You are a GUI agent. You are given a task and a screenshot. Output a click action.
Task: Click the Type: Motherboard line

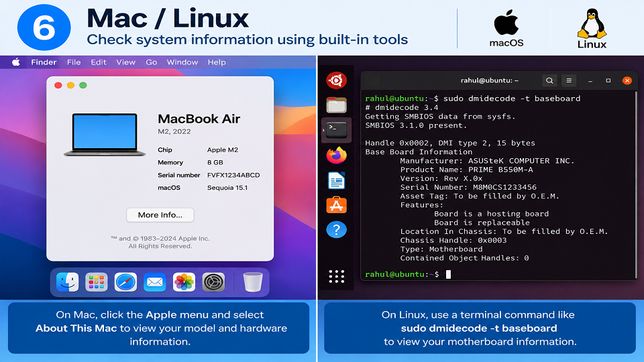coord(441,249)
